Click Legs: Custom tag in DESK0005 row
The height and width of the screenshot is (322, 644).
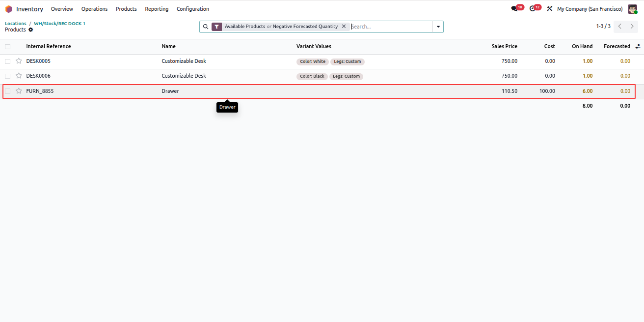point(347,61)
